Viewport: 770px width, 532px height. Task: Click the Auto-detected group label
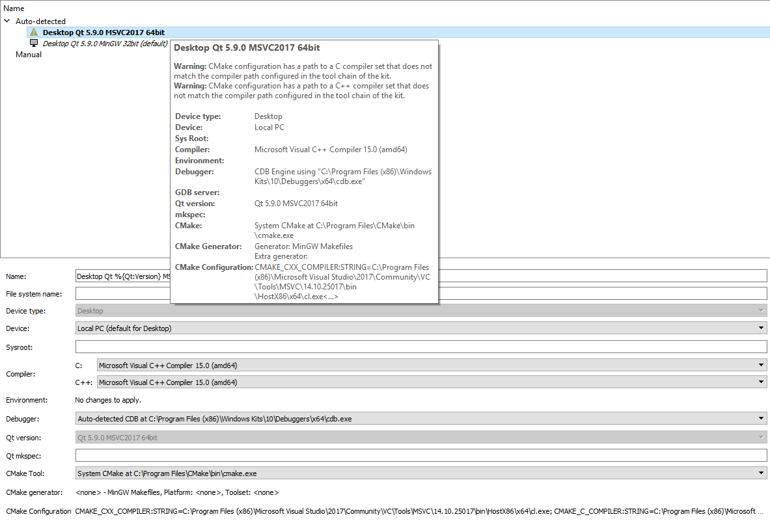click(x=40, y=21)
